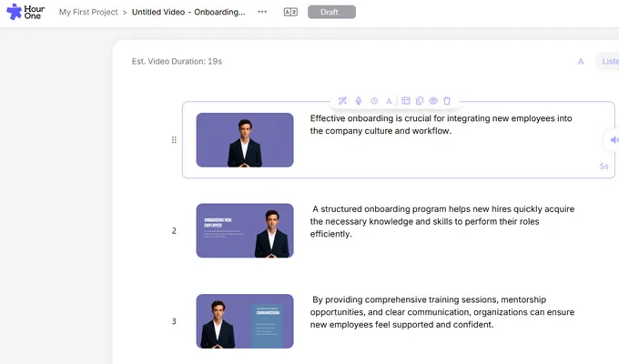Click the scene number 2 label
This screenshot has width=619, height=364.
coord(174,230)
